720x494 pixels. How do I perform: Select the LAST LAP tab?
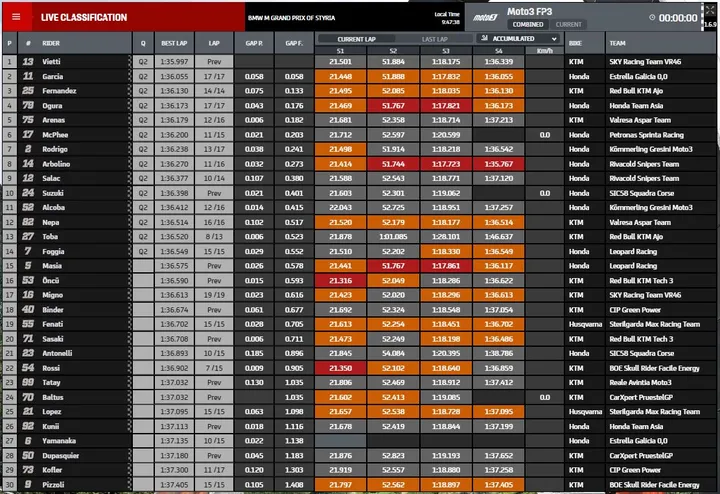coord(434,39)
